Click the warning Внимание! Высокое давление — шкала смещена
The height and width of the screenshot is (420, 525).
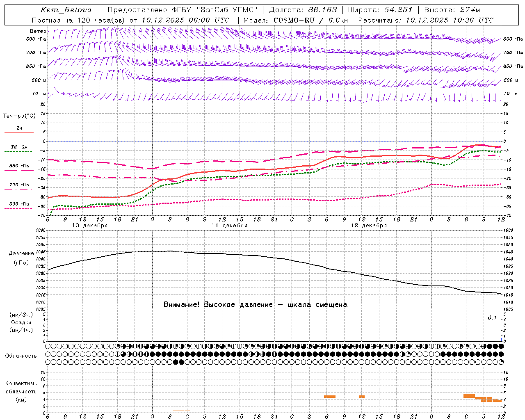click(255, 305)
